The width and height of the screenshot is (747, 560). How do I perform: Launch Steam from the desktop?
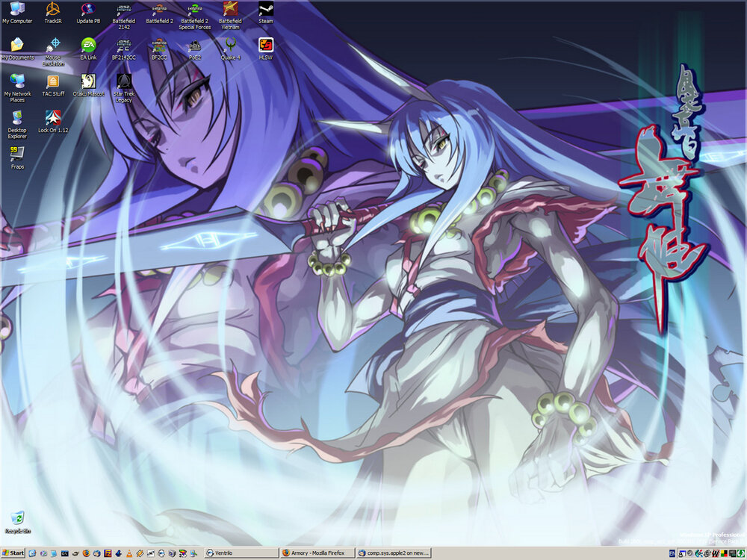point(267,10)
